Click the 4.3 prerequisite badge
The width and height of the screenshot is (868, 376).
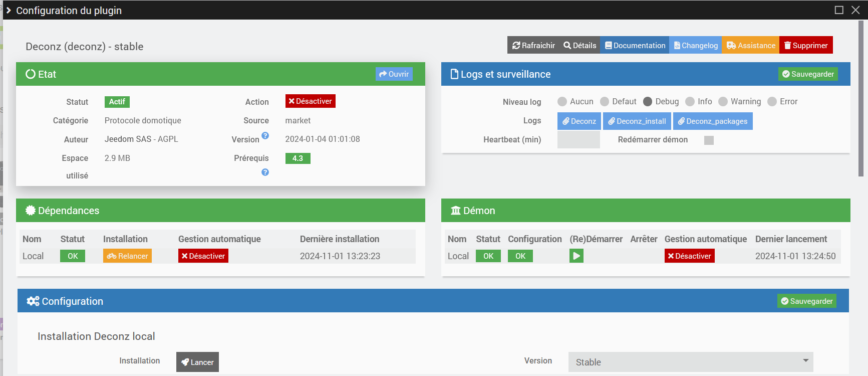tap(298, 158)
